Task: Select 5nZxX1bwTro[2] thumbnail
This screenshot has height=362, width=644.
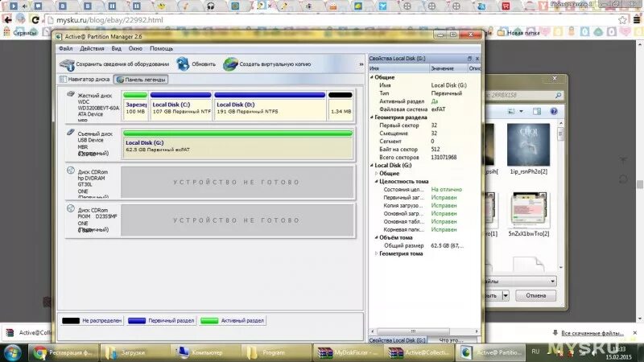Action: pos(529,214)
